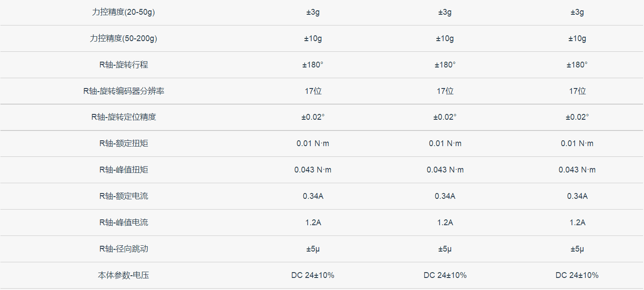Select the R轴-径向跳动 label
Viewport: 644px width, 290px height.
click(123, 249)
